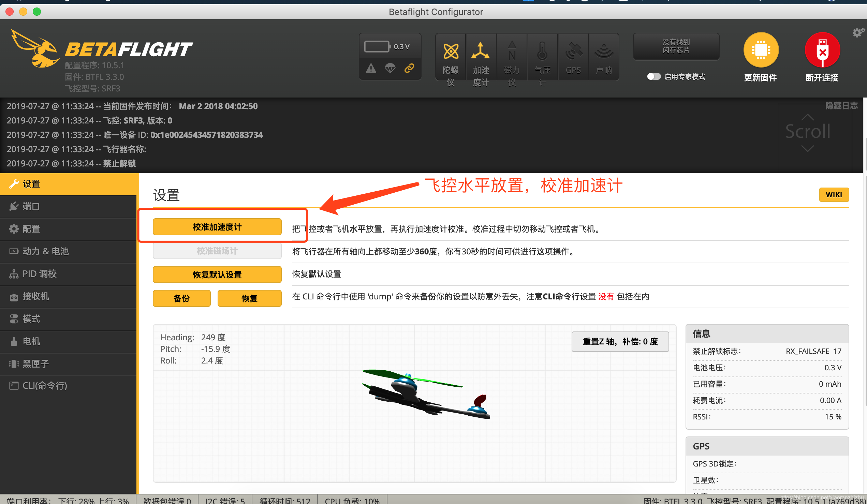Open the 设置 setup tab
The height and width of the screenshot is (504, 867).
point(69,184)
